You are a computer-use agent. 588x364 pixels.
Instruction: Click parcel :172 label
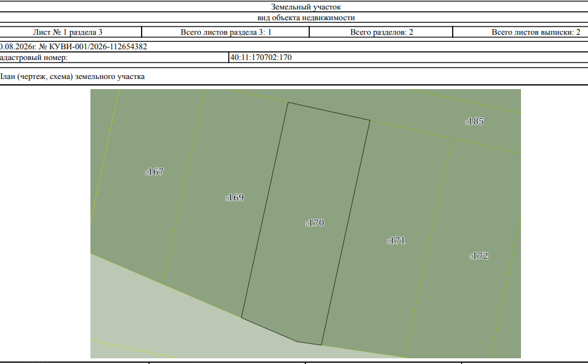point(479,256)
